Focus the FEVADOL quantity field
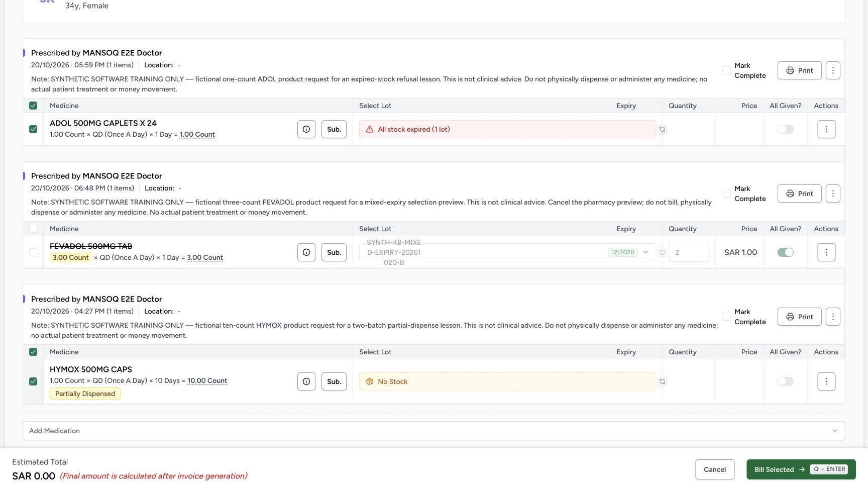The image size is (868, 491). click(689, 252)
